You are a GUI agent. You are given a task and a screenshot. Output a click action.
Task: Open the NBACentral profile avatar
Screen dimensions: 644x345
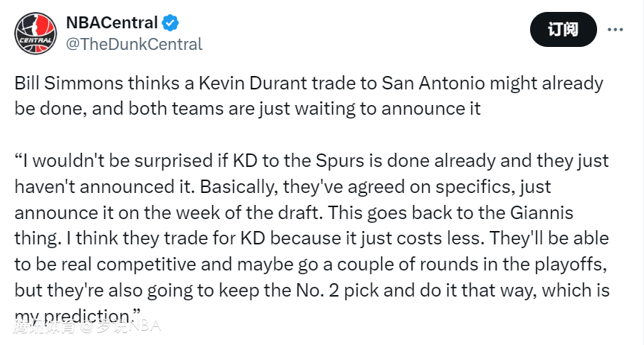[x=34, y=33]
